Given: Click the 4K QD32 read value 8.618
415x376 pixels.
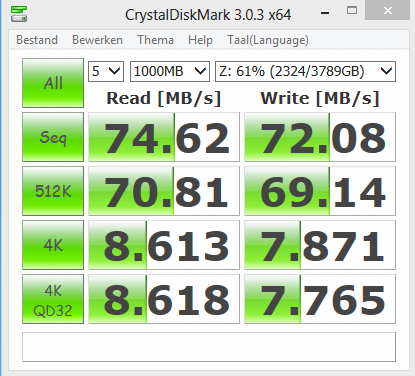Looking at the screenshot, I should point(164,299).
